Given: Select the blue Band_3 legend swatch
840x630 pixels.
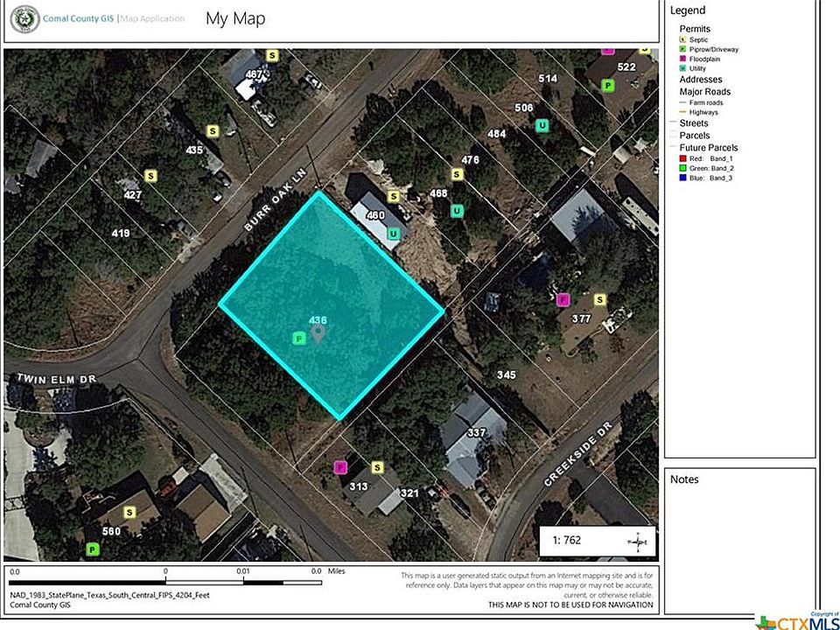Looking at the screenshot, I should (682, 178).
